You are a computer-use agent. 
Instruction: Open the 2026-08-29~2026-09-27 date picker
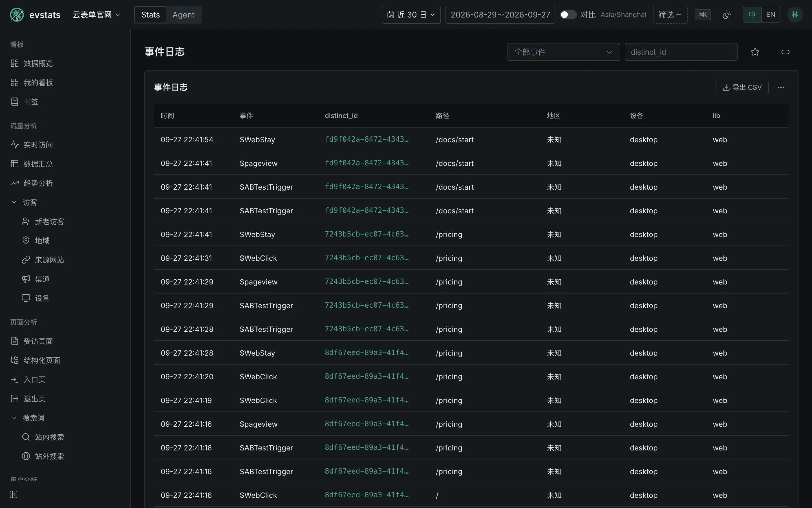500,15
